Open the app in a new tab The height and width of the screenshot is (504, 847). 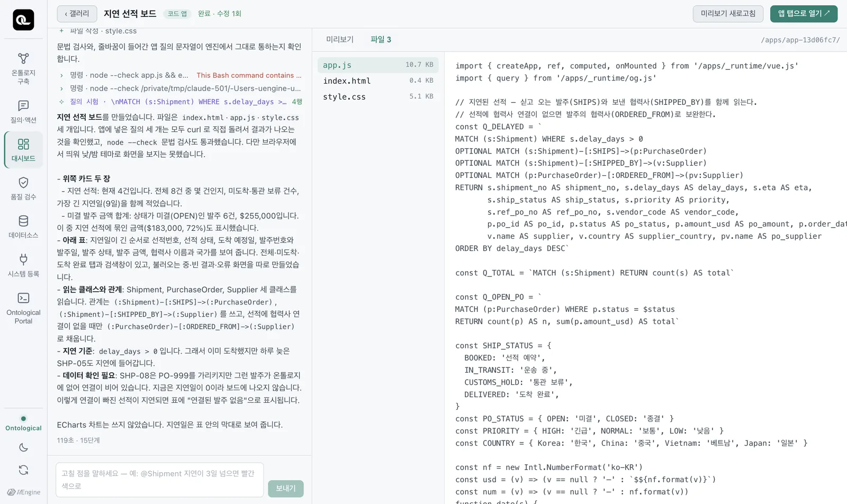point(804,14)
